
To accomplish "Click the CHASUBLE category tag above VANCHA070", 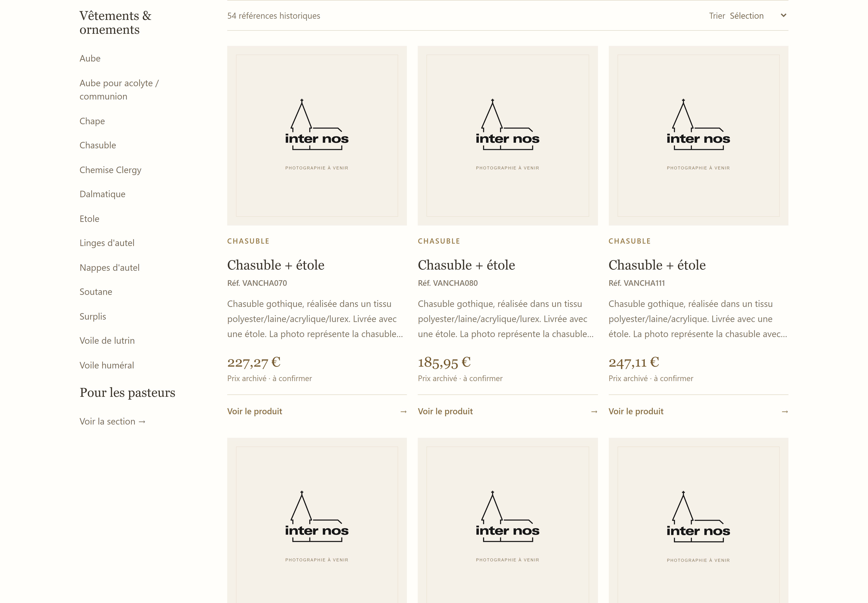I will click(x=248, y=241).
